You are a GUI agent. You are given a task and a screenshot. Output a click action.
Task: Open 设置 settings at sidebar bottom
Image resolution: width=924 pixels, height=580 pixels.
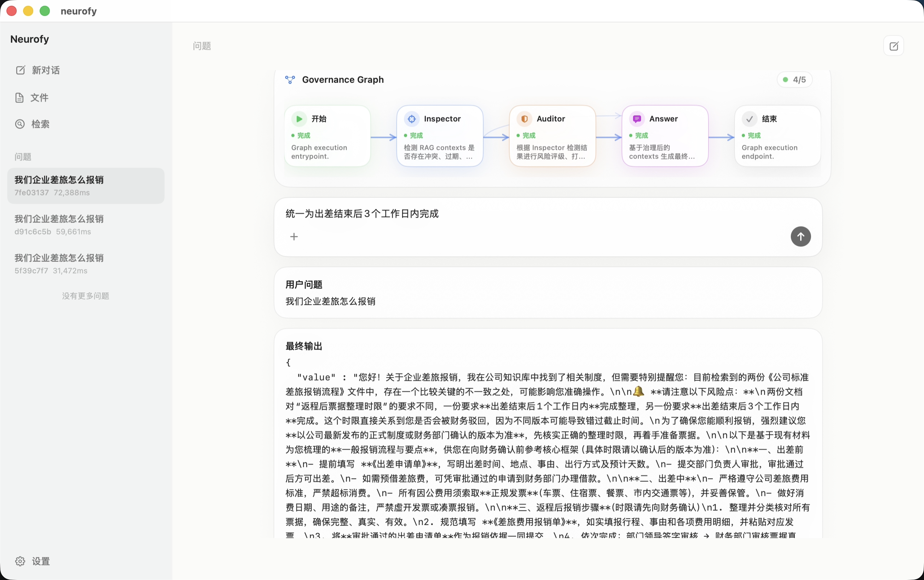point(32,561)
